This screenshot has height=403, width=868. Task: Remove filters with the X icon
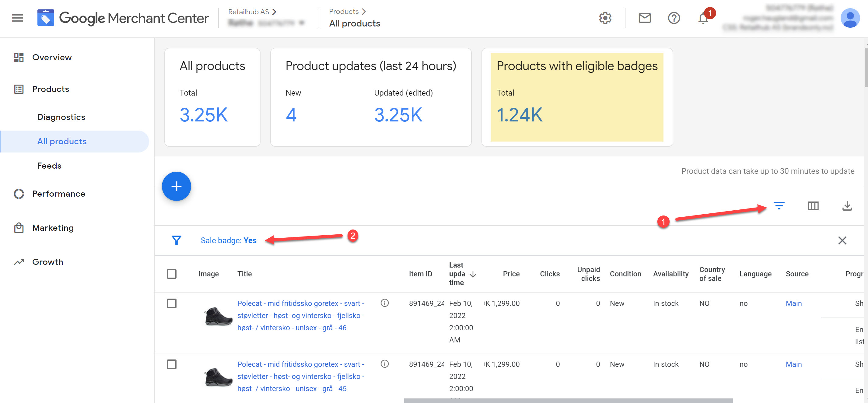pyautogui.click(x=842, y=240)
